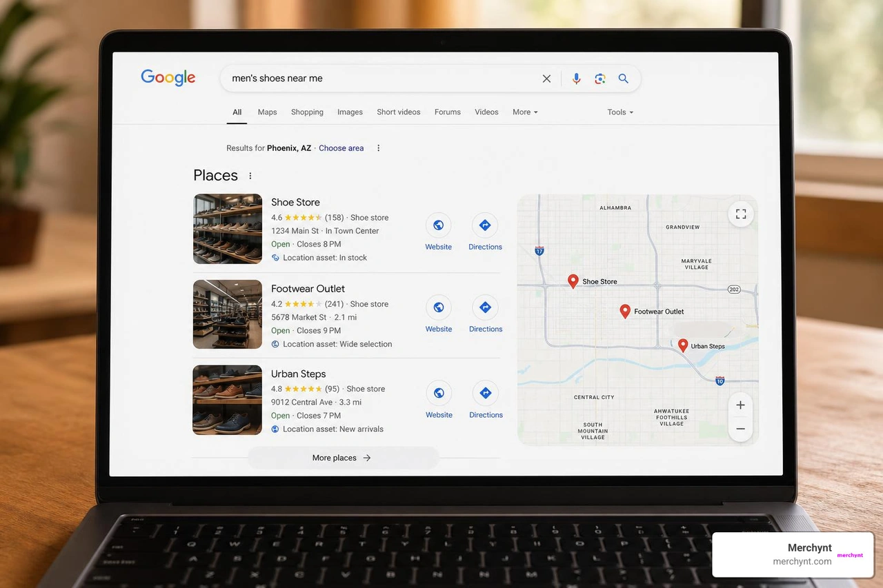Open the Urban Steps listing title
883x588 pixels.
pyautogui.click(x=298, y=374)
